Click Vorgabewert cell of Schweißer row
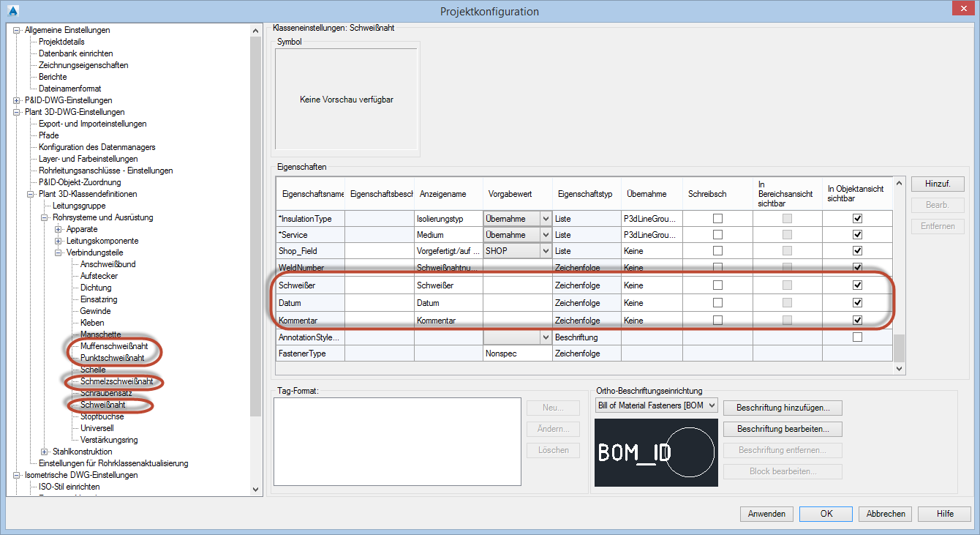The image size is (980, 535). (x=517, y=285)
